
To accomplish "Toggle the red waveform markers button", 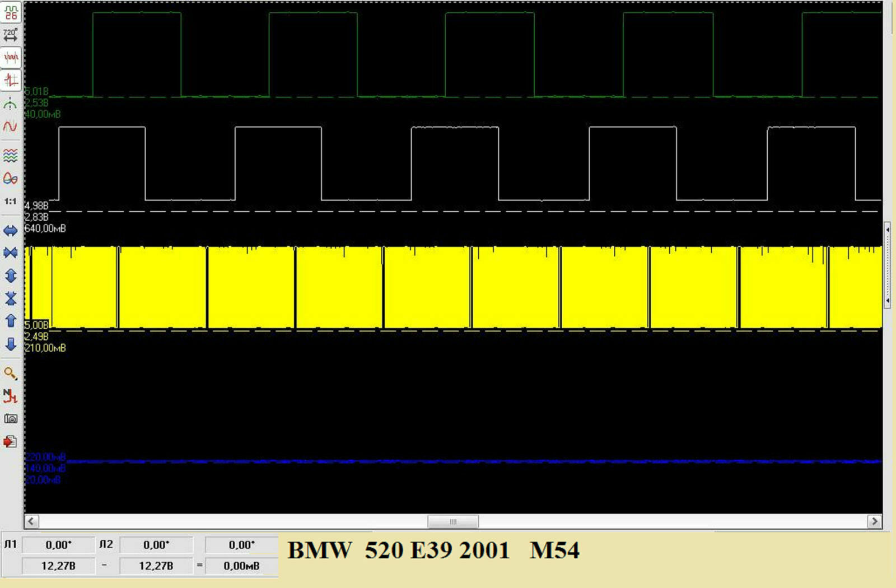I will point(11,58).
